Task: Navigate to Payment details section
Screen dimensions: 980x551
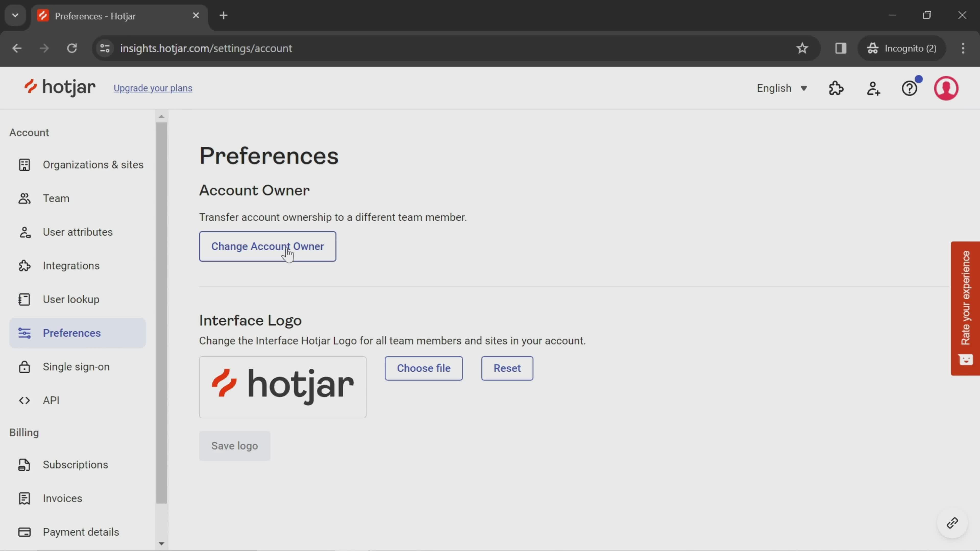Action: tap(81, 532)
